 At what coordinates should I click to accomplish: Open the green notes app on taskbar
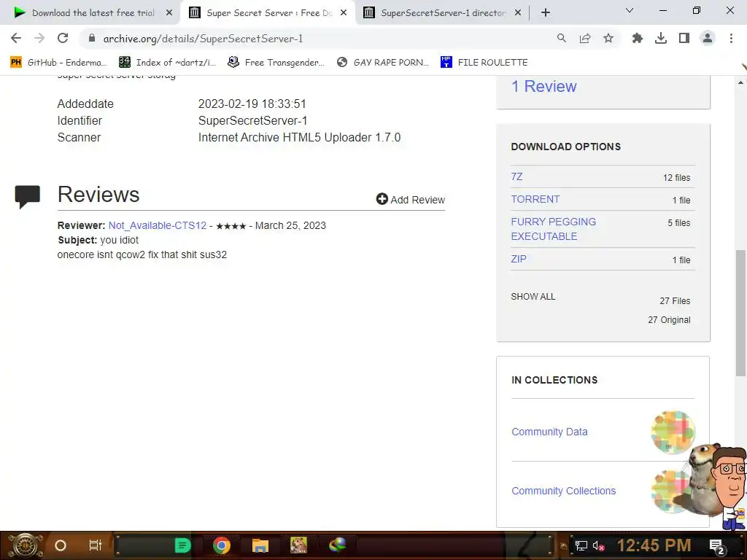182,545
